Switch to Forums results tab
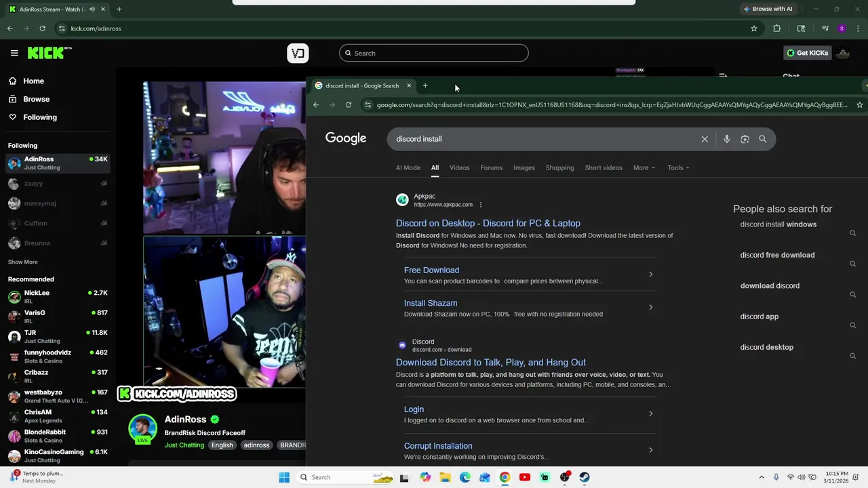The image size is (868, 488). [492, 167]
